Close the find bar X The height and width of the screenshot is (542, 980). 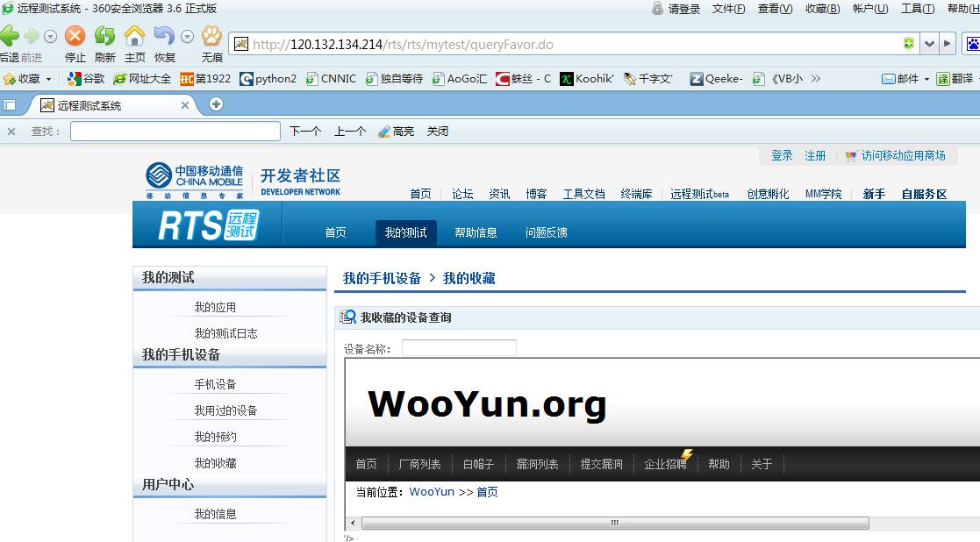11,132
